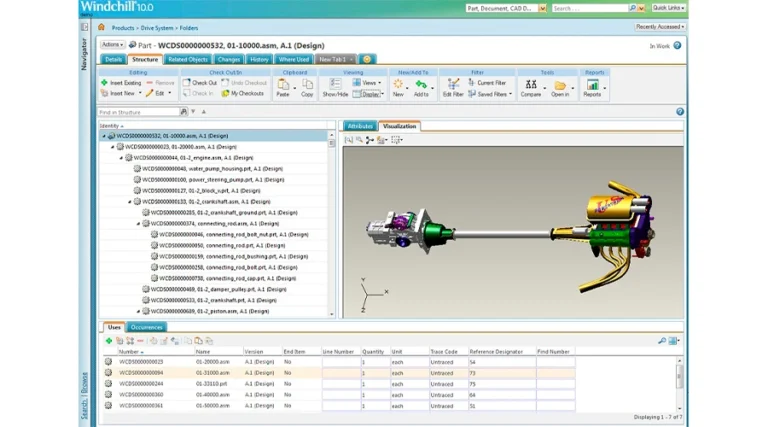Switch to the Related Objects tab

(x=188, y=59)
